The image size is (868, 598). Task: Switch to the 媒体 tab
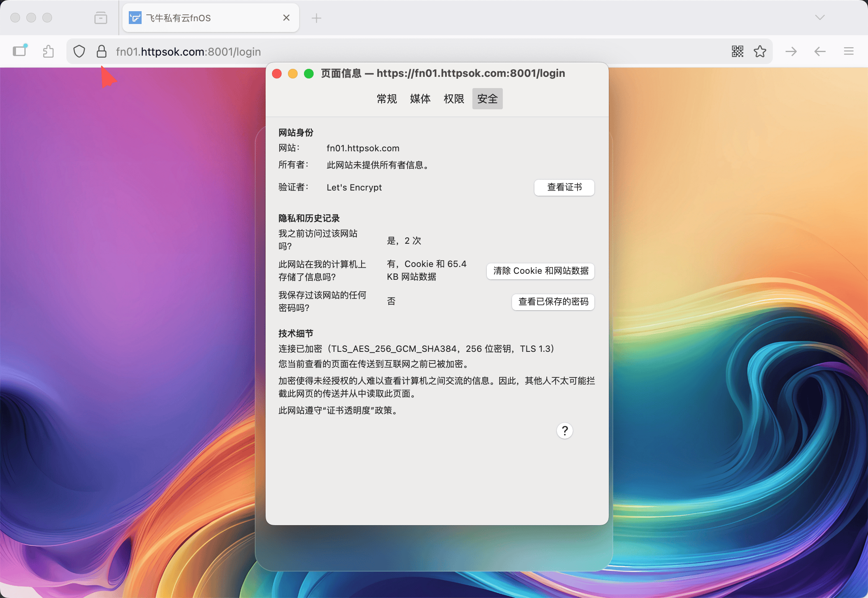coord(420,99)
